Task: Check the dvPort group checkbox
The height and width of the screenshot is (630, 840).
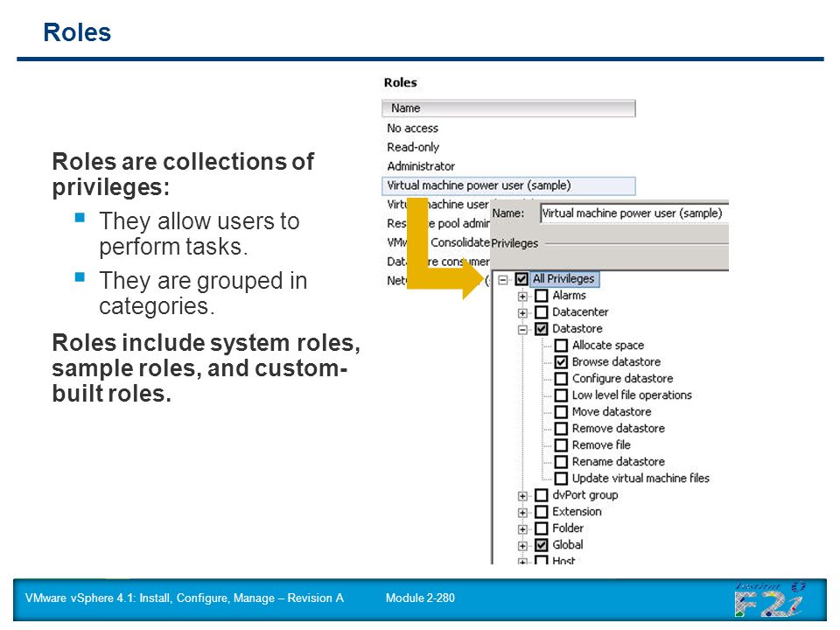Action: tap(542, 495)
